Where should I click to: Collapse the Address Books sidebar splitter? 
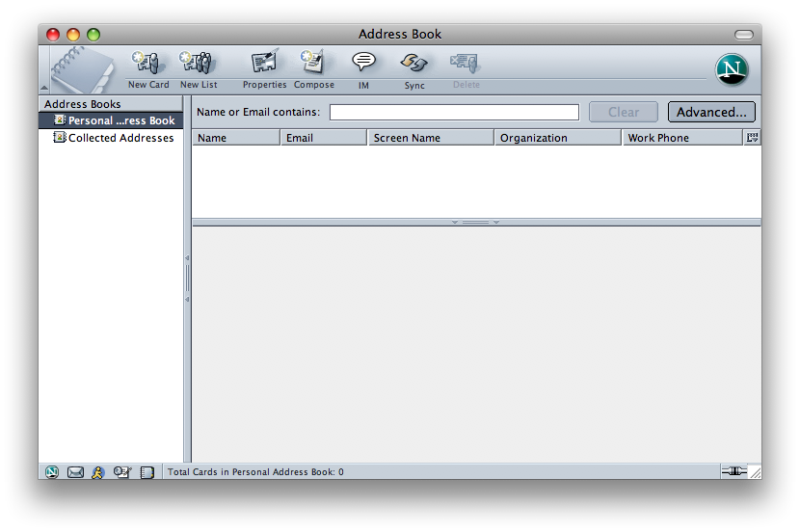click(187, 279)
